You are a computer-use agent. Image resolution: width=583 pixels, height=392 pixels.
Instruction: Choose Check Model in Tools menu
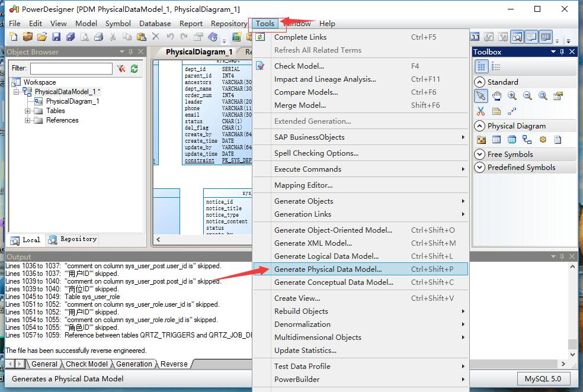360,66
